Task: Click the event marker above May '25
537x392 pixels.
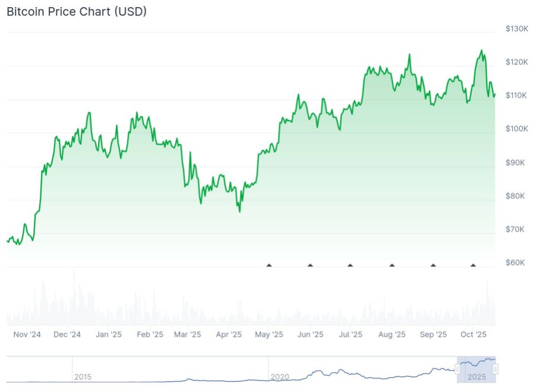Action: click(269, 265)
